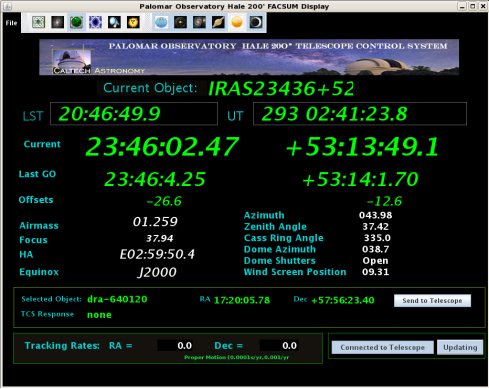
Task: Select the light blue globe toolbar icon
Action: (x=161, y=22)
